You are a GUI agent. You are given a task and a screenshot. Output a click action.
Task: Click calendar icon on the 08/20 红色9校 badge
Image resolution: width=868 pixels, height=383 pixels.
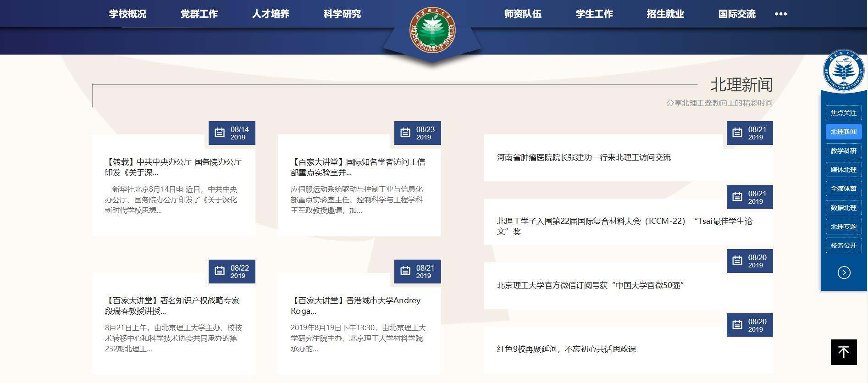pyautogui.click(x=737, y=325)
